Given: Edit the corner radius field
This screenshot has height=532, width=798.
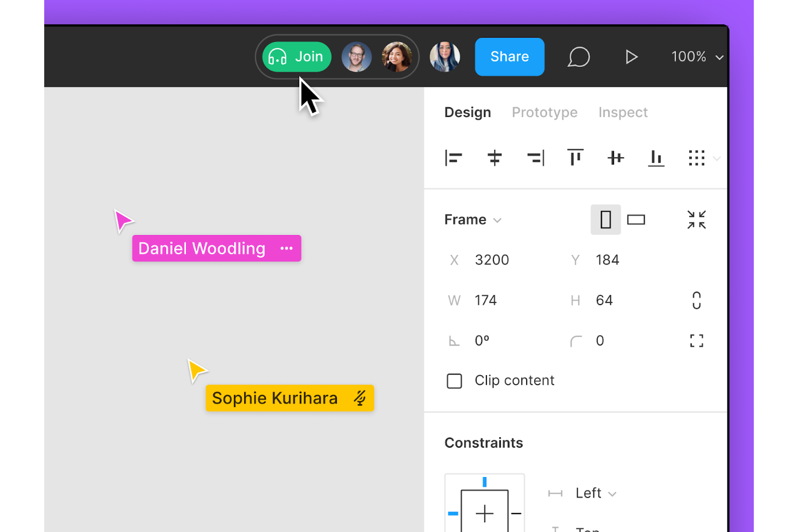Looking at the screenshot, I should 600,341.
